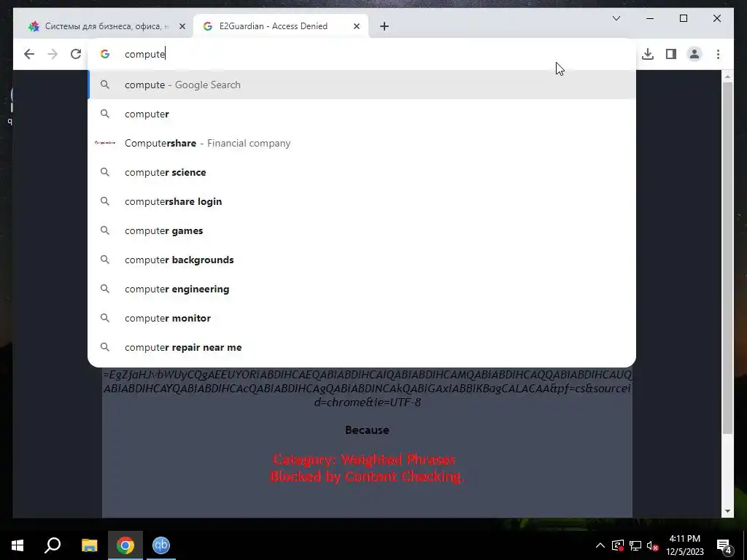Open the notification center with 4 alerts
Screen dimensions: 747x560
pos(724,545)
